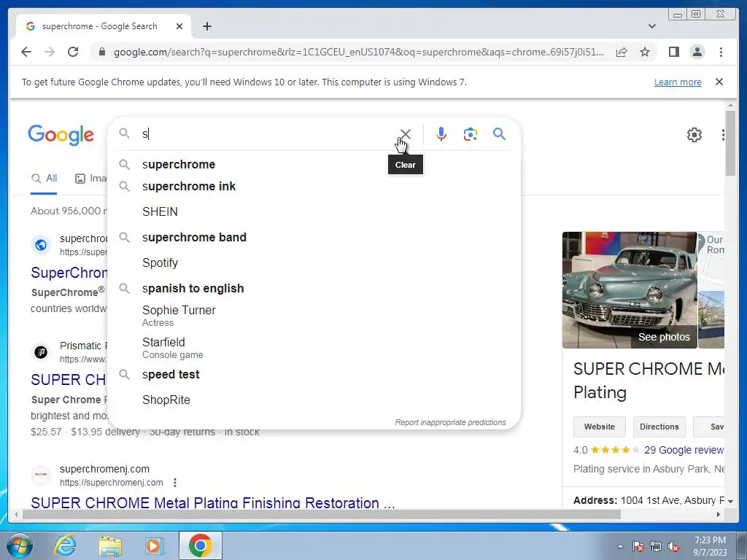This screenshot has height=560, width=747.
Task: Launch Internet Explorer from taskbar
Action: point(65,545)
